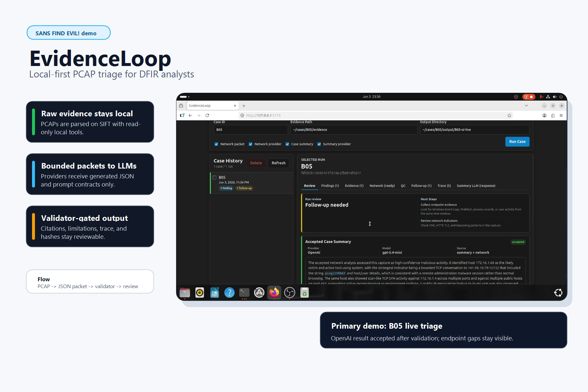Close the EvidenceLoop browser tab
588x392 pixels.
pyautogui.click(x=235, y=106)
